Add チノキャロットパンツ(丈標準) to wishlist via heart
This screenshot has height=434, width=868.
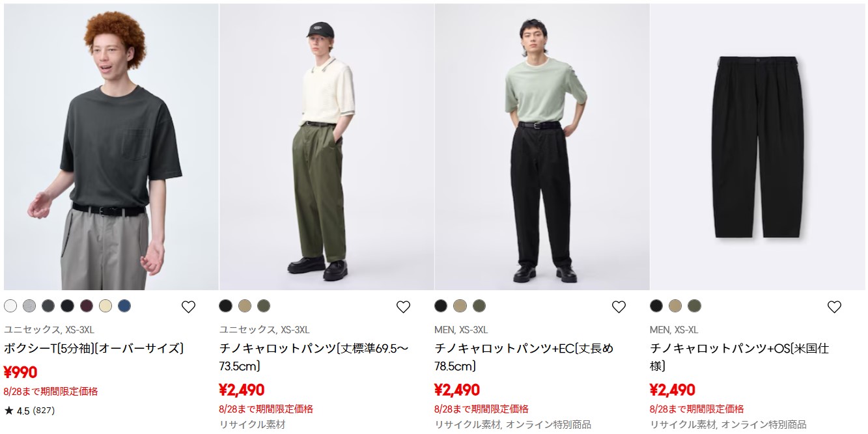click(404, 307)
